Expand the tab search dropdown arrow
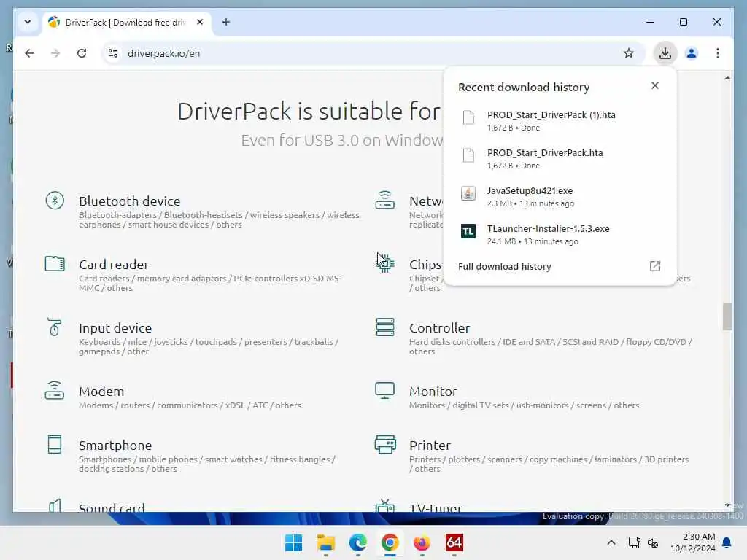The width and height of the screenshot is (747, 560). pos(28,23)
